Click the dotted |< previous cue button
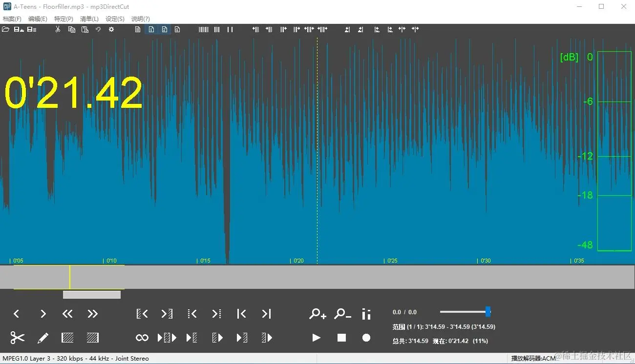 [192, 314]
